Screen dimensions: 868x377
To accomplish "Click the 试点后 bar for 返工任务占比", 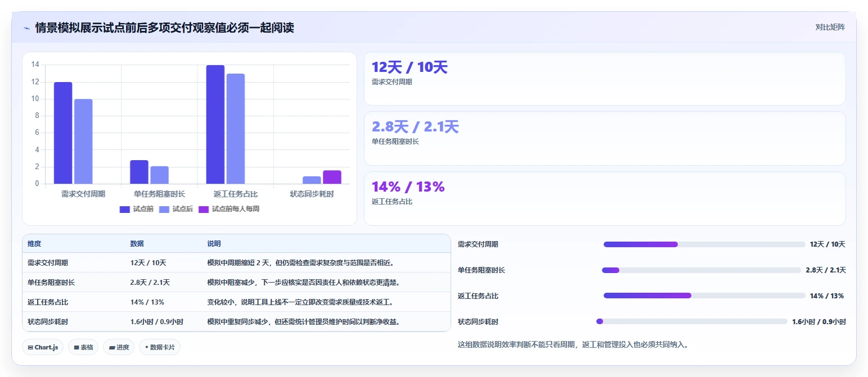I will (236, 129).
